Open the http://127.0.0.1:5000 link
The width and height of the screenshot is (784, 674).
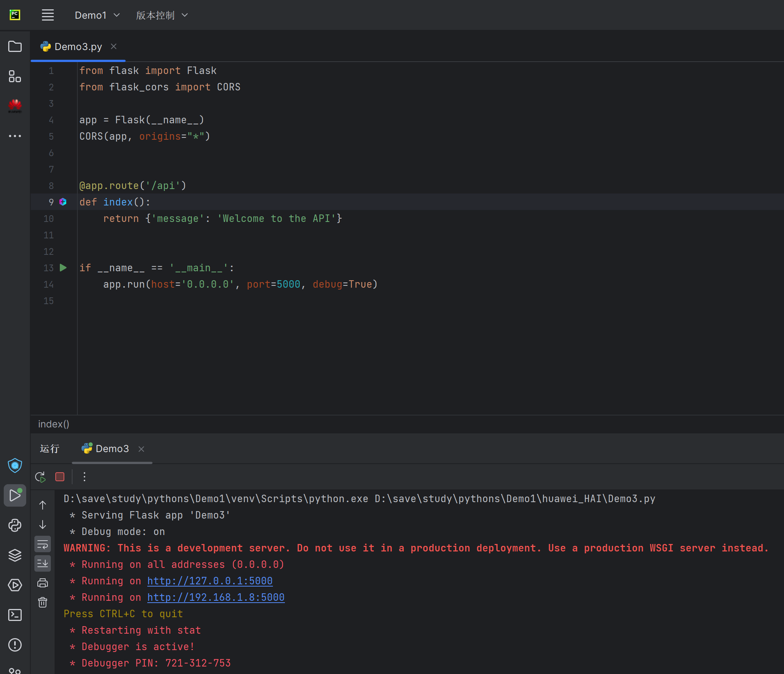coord(210,581)
